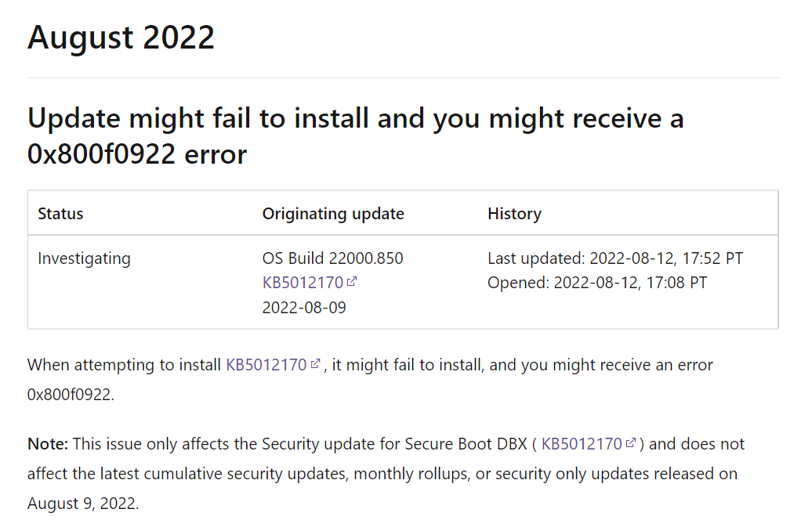The height and width of the screenshot is (527, 812).
Task: Click the History column header
Action: tap(514, 214)
